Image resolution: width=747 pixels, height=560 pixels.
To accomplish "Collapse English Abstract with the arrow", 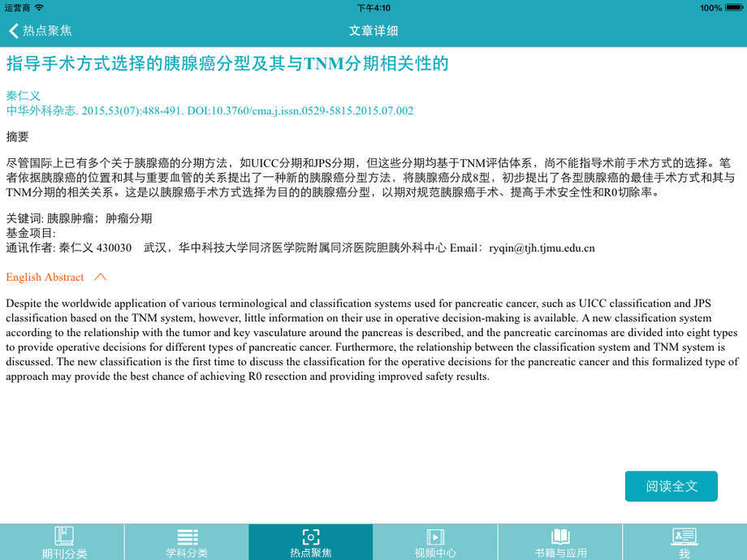I will point(100,277).
